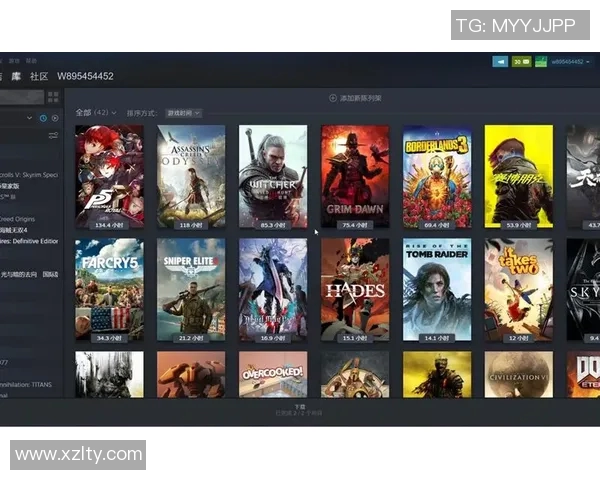Expand the sidebar category chevron dropdown
The height and width of the screenshot is (480, 600).
(x=30, y=118)
